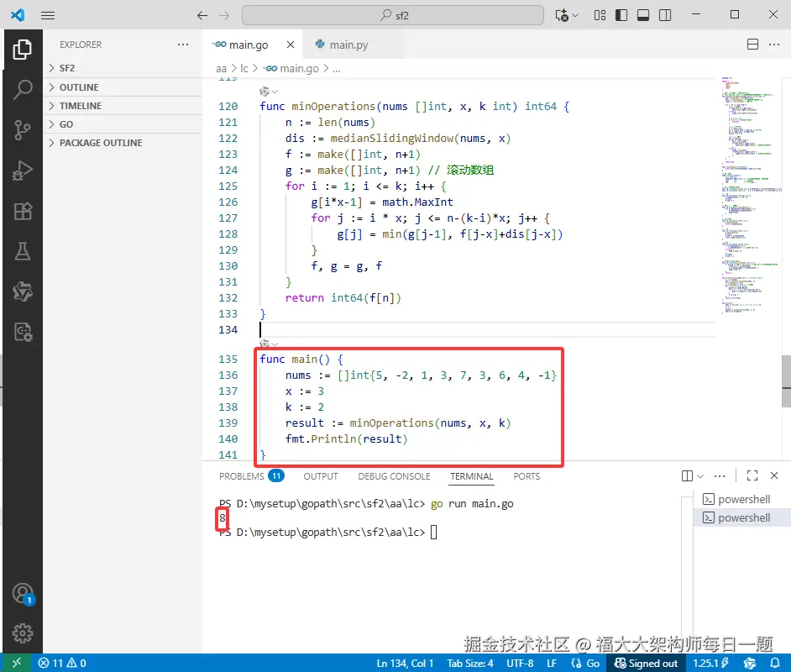Select the second highlighted powershell terminal
The height and width of the screenshot is (672, 791).
coord(742,517)
